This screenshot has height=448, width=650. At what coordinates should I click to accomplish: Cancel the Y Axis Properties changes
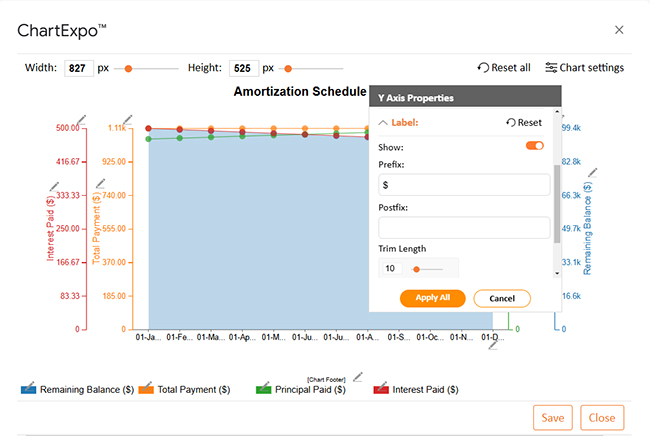pos(502,298)
